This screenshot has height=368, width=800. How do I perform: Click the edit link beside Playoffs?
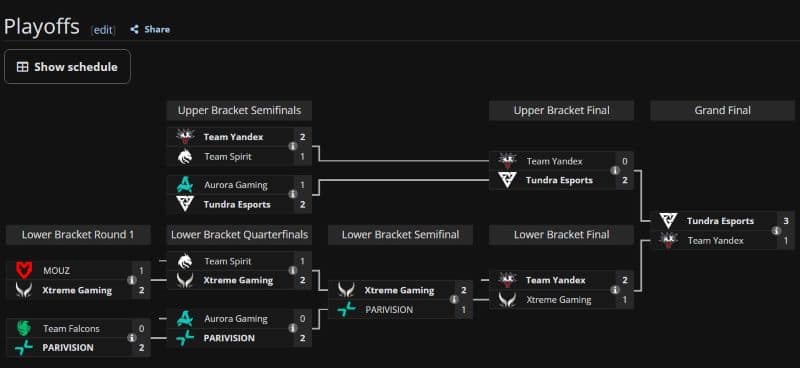[103, 30]
